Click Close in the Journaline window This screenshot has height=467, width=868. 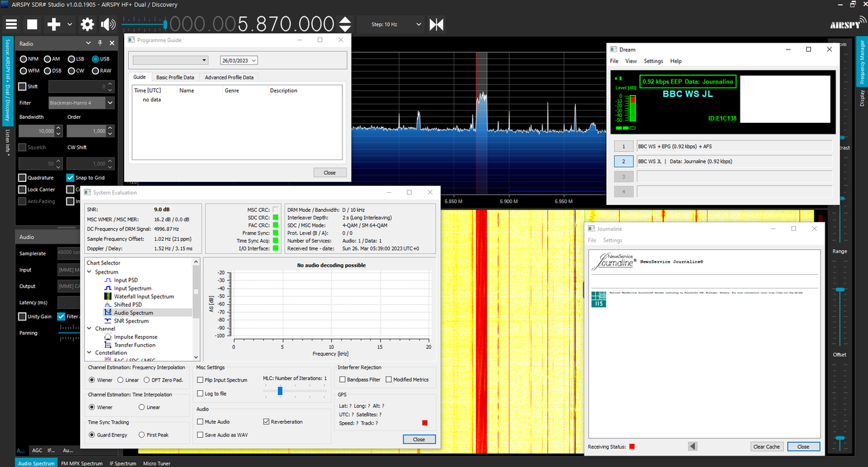point(804,447)
